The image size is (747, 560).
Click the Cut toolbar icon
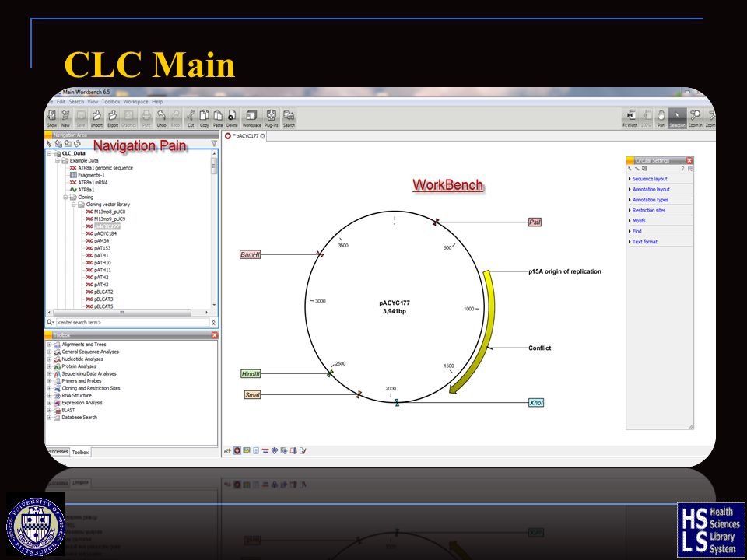[191, 117]
